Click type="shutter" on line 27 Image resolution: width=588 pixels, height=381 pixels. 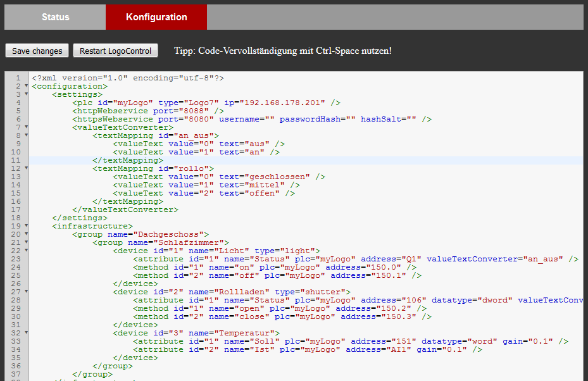pos(310,292)
